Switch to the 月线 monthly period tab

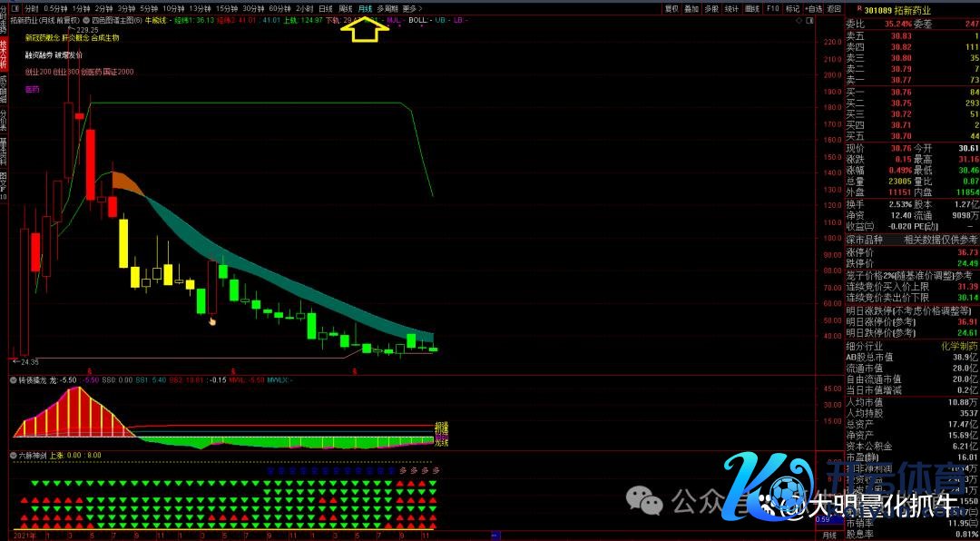point(365,8)
